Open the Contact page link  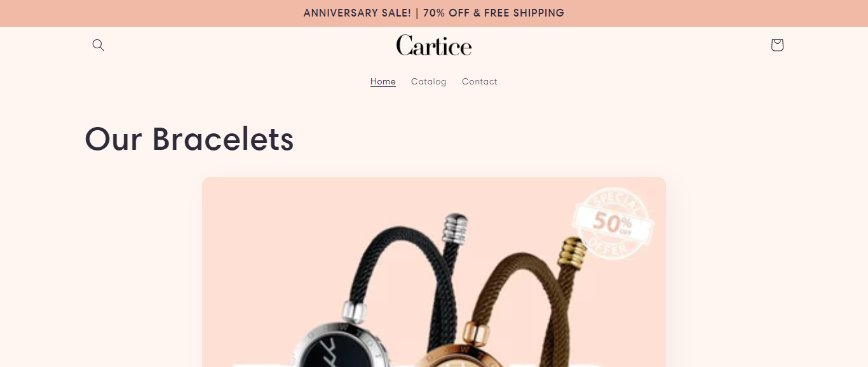tap(480, 81)
